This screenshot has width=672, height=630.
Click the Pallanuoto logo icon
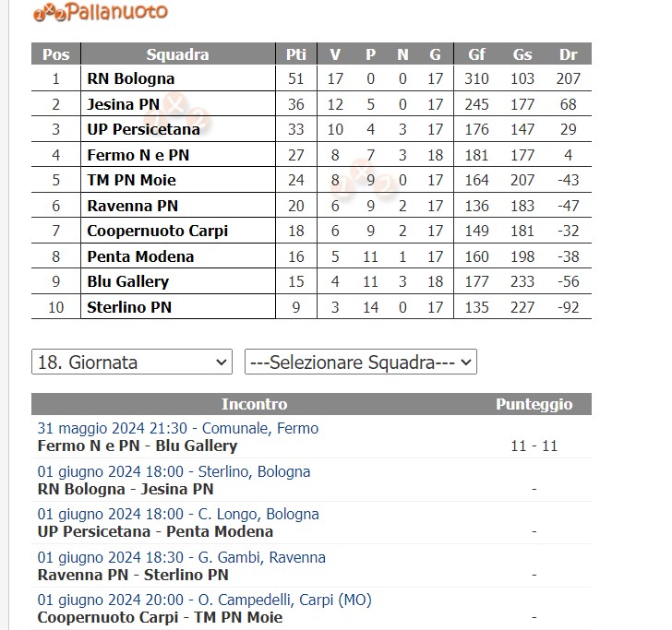point(100,12)
